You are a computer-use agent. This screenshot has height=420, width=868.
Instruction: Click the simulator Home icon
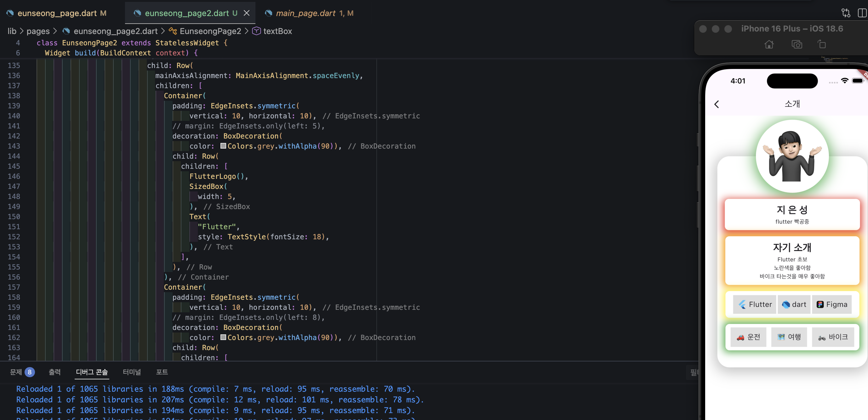(x=768, y=44)
